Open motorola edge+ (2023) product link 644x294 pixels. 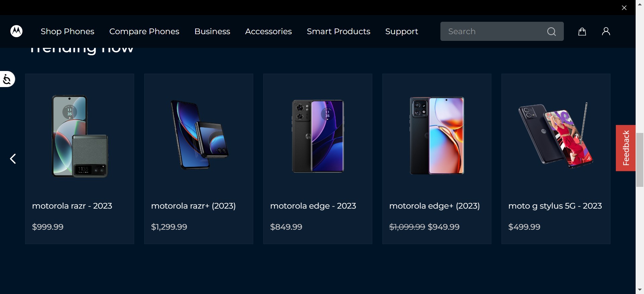tap(434, 206)
